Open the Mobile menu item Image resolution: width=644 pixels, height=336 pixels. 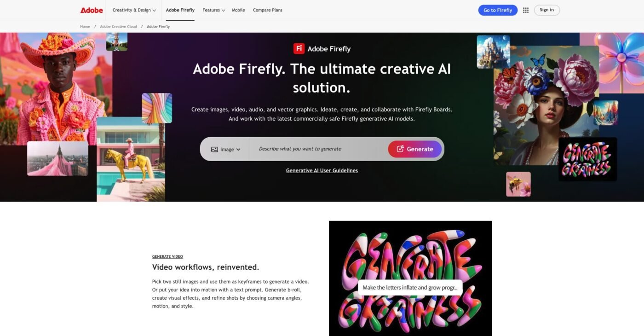point(238,10)
